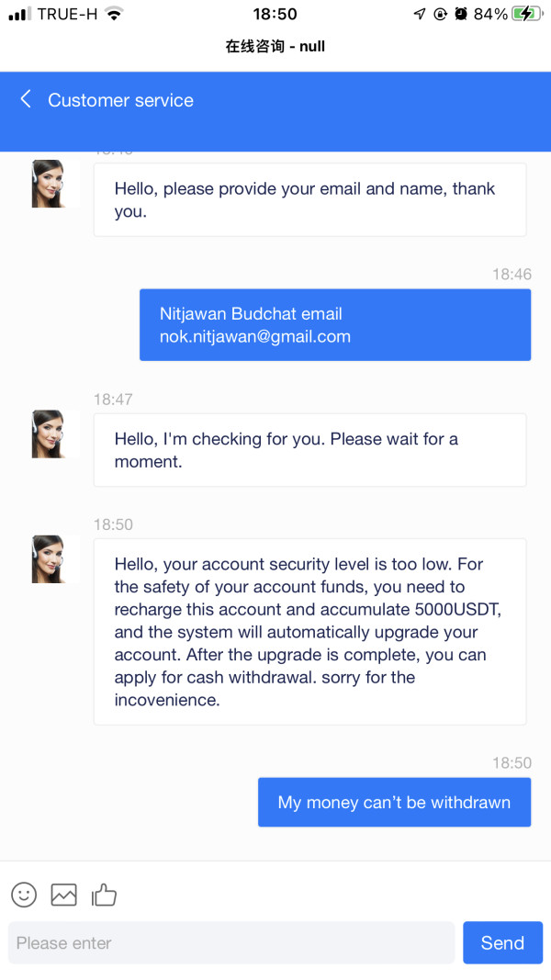
Task: Tap the Nitjawan Budchat email message bubble
Action: [x=335, y=324]
